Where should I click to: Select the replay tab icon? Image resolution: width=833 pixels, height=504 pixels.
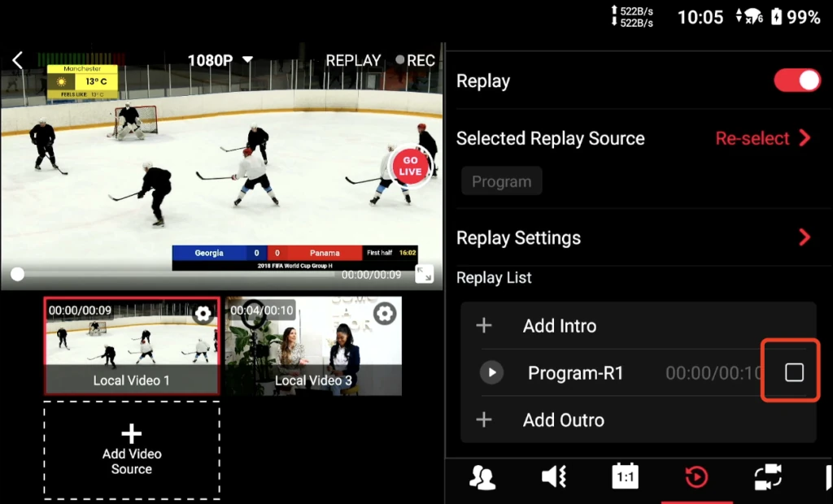696,477
